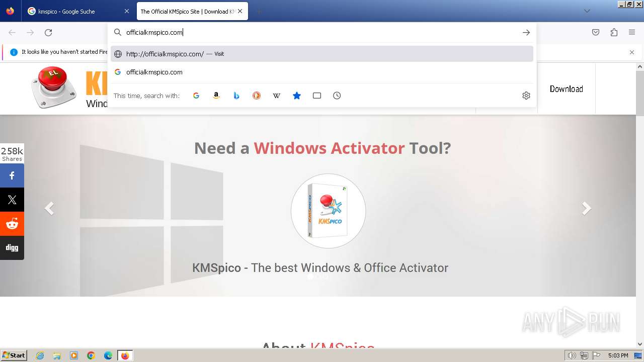Close The Official KMSpico Site tab
The image size is (644, 362).
(240, 11)
